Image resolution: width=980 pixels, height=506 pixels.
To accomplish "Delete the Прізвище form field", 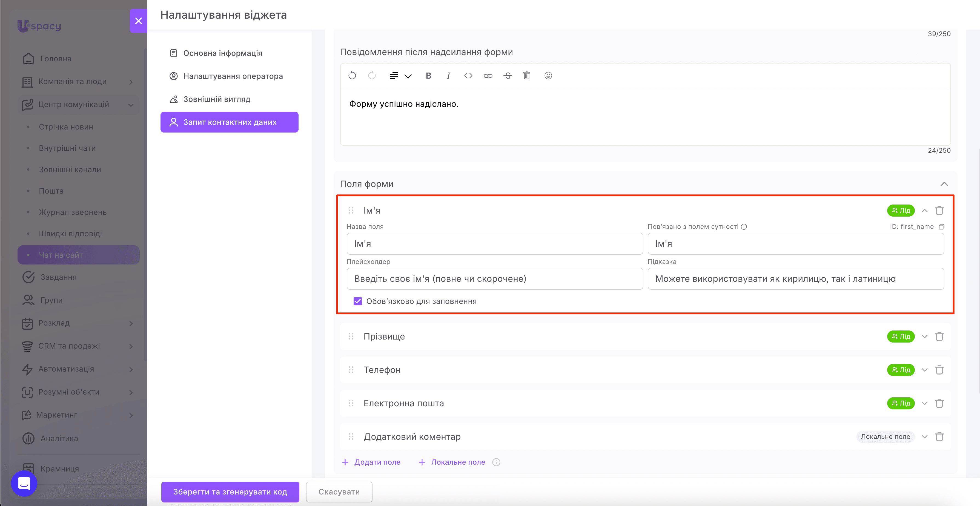I will coord(939,336).
